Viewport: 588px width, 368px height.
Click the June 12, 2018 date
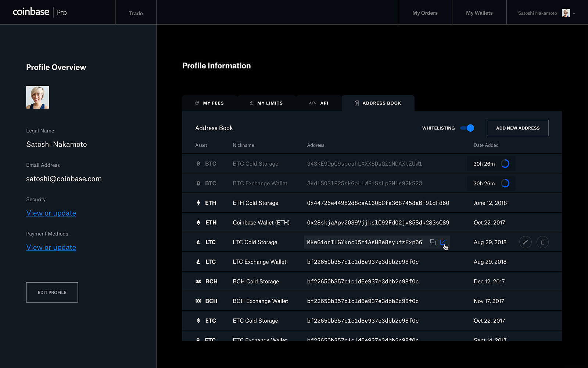pos(490,203)
